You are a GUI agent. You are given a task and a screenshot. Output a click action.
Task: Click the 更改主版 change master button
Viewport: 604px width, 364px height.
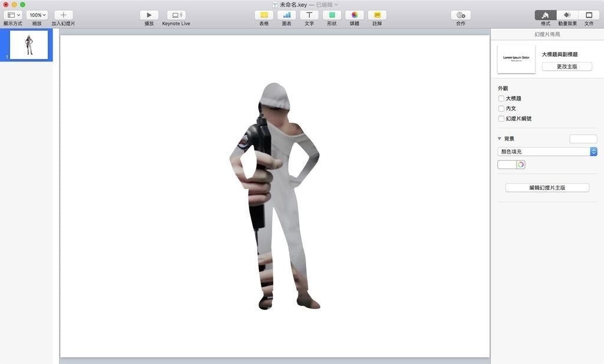(567, 67)
